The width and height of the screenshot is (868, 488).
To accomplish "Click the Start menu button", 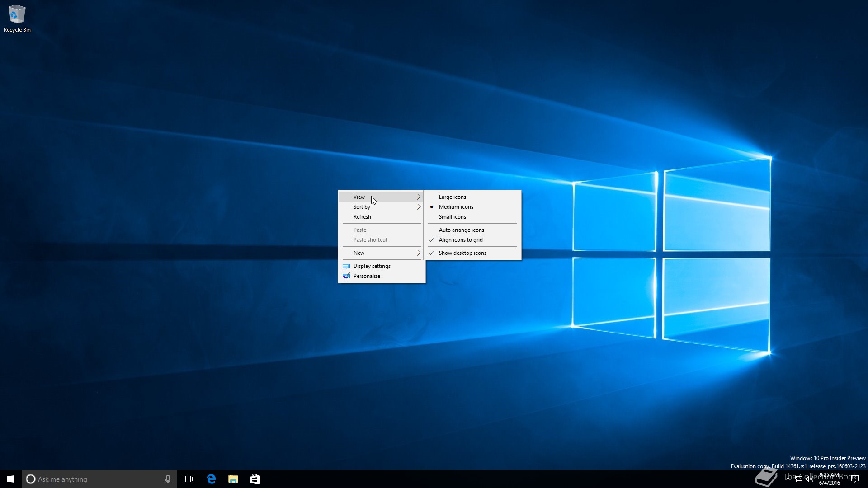I will pyautogui.click(x=10, y=479).
